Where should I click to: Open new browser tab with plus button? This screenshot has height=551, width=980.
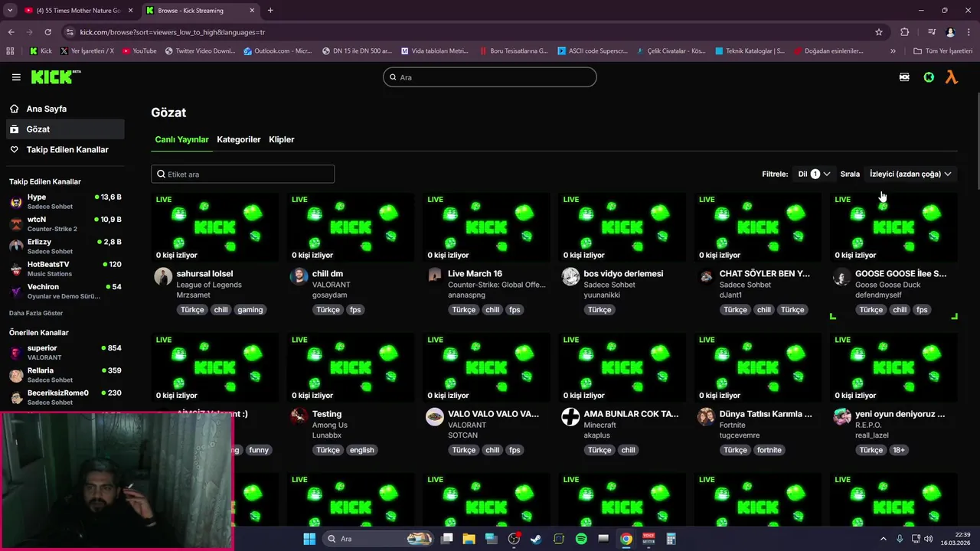[x=270, y=11]
